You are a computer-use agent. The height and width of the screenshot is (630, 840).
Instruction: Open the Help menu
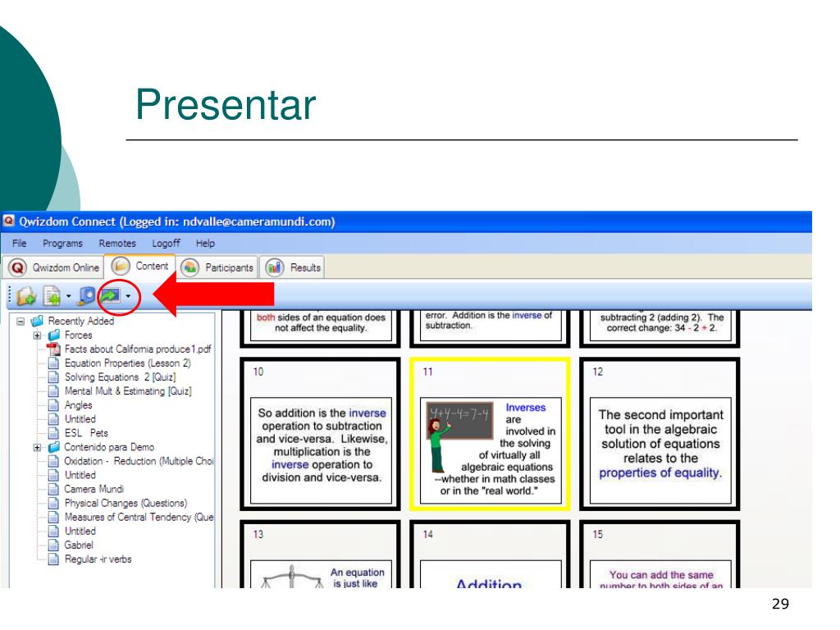[x=205, y=243]
